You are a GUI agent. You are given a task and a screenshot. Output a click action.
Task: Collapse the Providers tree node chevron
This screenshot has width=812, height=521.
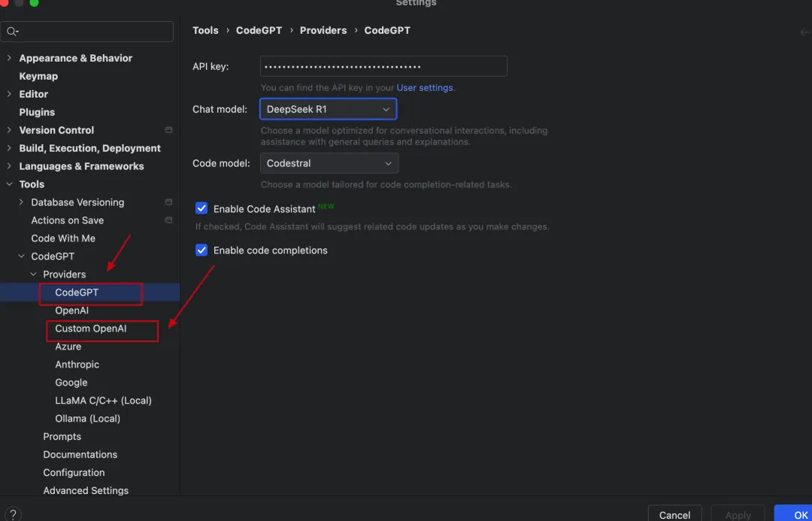[x=34, y=274]
